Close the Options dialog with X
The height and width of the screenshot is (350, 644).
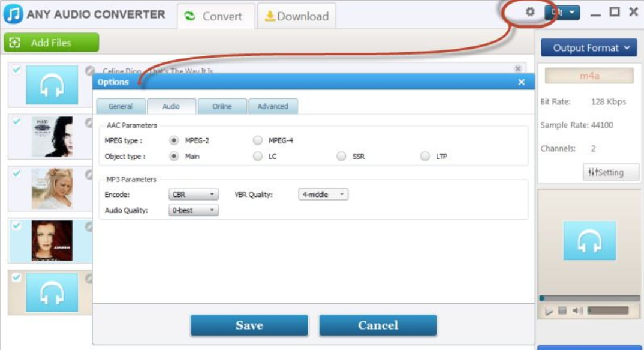pyautogui.click(x=522, y=82)
